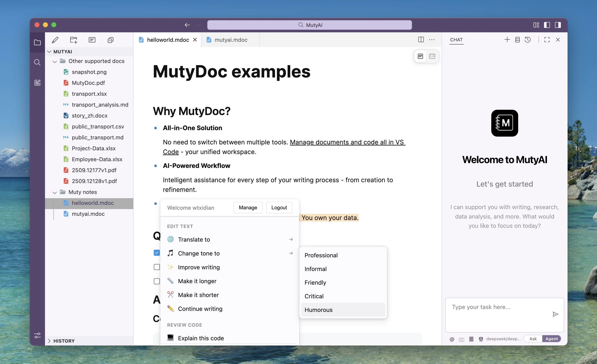This screenshot has width=597, height=364.
Task: Open the search panel in activity bar
Action: tap(37, 62)
